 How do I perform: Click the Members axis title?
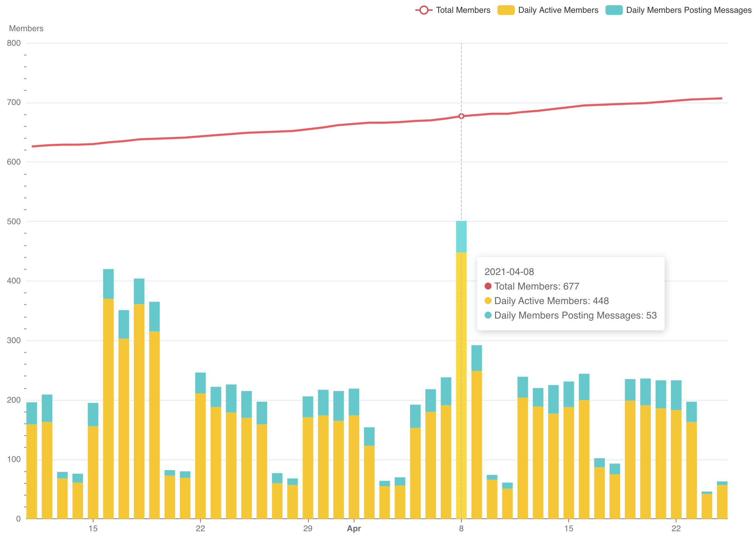click(26, 28)
